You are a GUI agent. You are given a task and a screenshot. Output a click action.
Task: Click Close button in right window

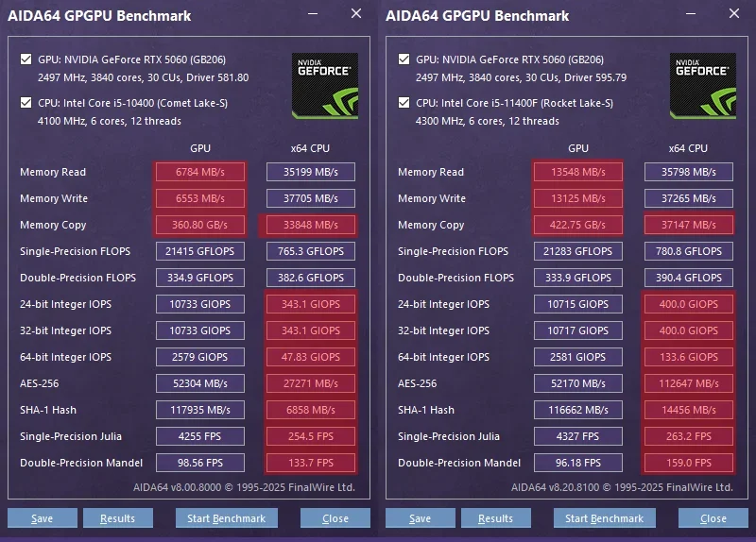[x=713, y=517]
